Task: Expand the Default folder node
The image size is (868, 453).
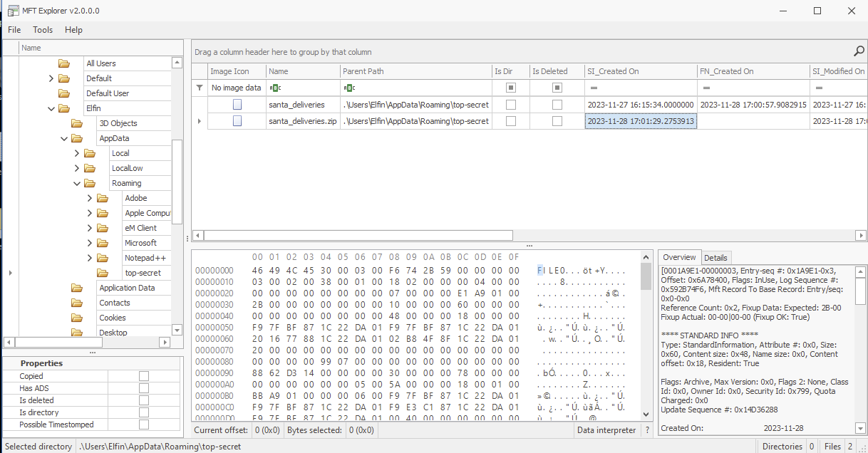Action: tap(51, 78)
